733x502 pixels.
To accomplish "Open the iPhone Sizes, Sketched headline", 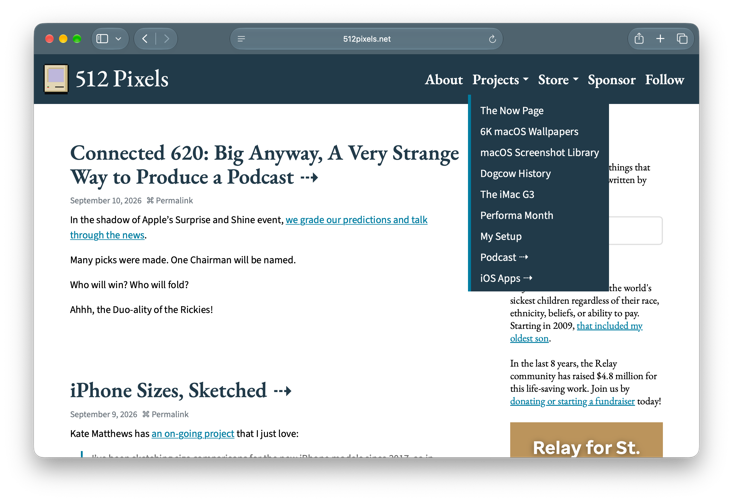I will click(x=180, y=391).
